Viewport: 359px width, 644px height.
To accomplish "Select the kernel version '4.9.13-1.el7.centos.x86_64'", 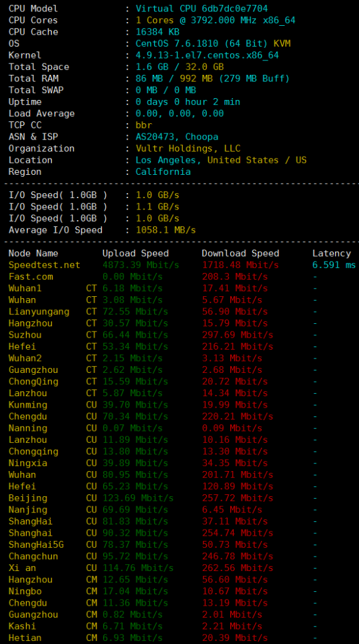I will point(207,55).
